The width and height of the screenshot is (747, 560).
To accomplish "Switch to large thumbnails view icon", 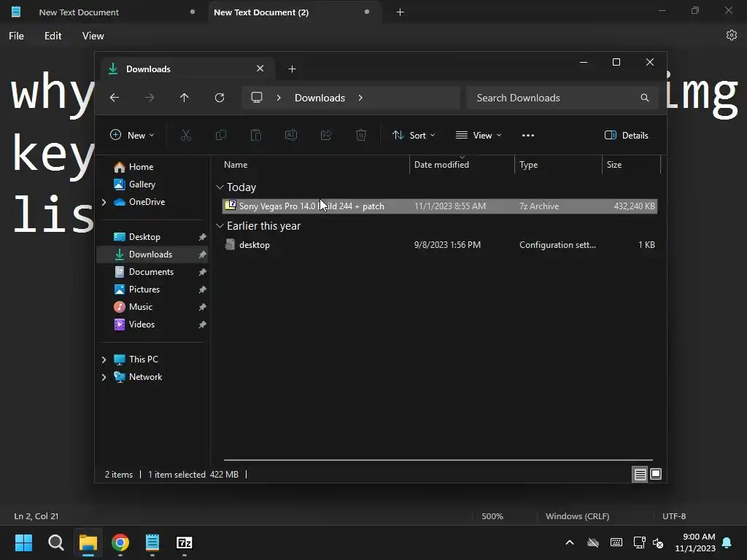I will point(656,474).
